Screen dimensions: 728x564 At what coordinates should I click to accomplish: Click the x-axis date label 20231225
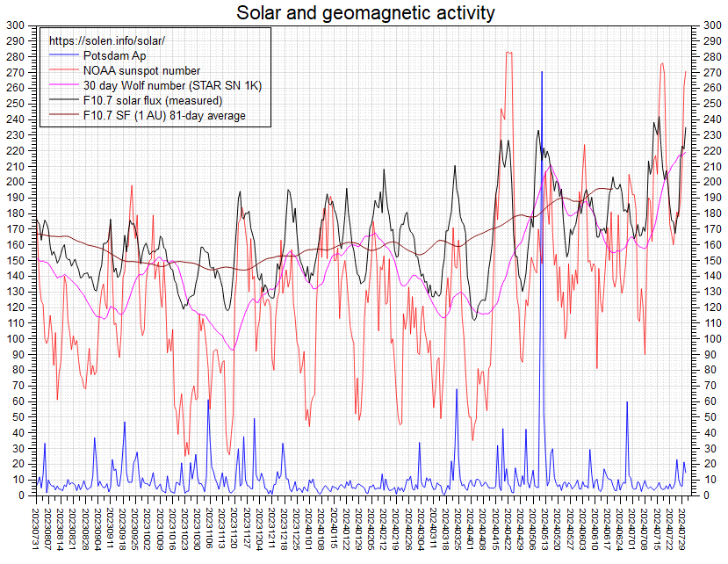[296, 529]
